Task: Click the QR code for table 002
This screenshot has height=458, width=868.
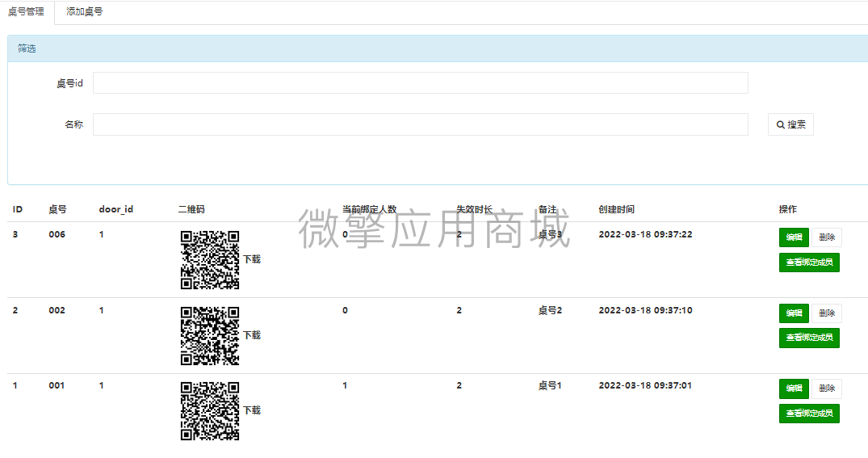Action: click(210, 335)
